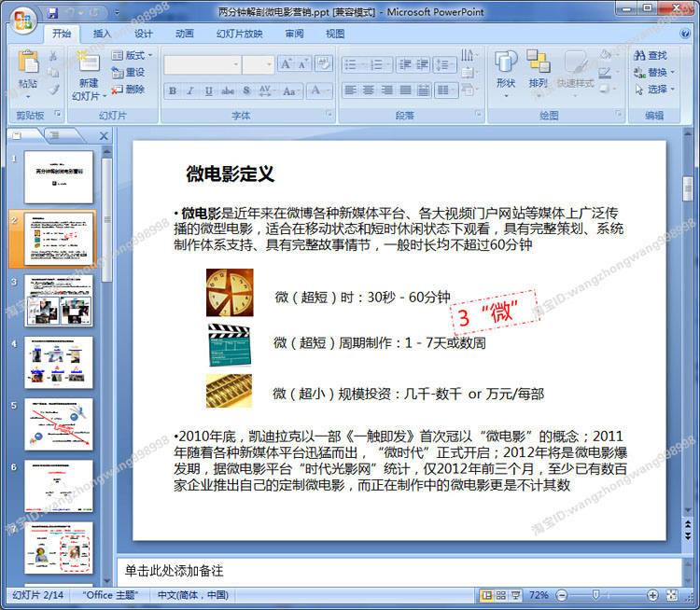Select slide 3 thumbnail
The height and width of the screenshot is (610, 700).
(x=59, y=300)
